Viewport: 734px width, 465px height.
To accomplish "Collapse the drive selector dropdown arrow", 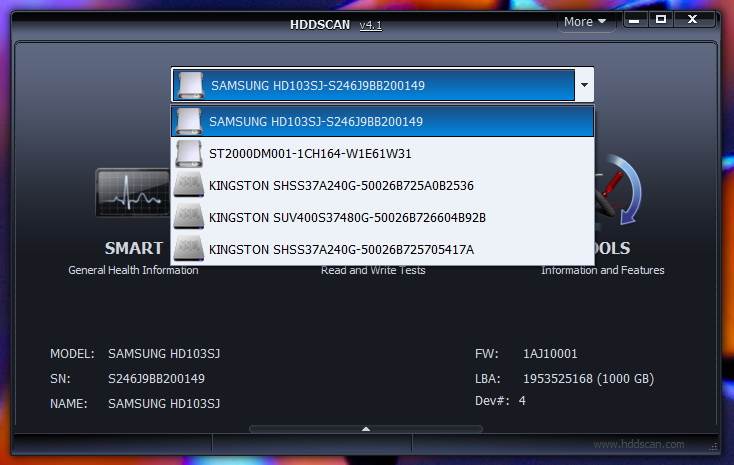I will [583, 86].
